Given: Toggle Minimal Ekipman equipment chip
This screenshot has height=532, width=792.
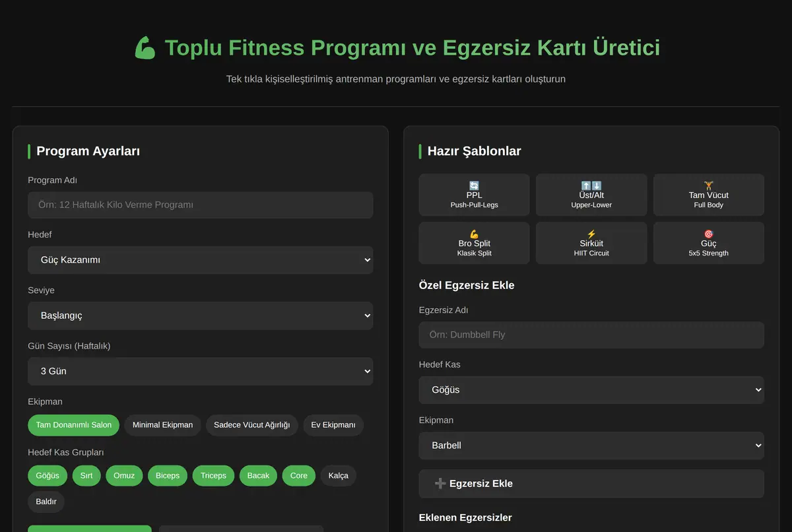Looking at the screenshot, I should pos(162,425).
